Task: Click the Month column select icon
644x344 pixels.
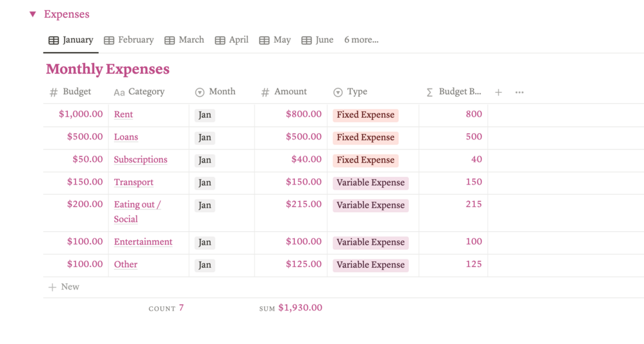Action: pos(200,92)
